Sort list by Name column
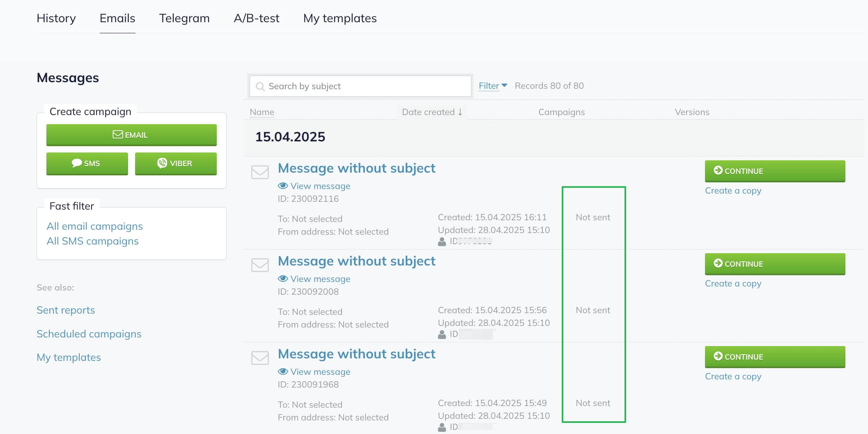 point(262,112)
